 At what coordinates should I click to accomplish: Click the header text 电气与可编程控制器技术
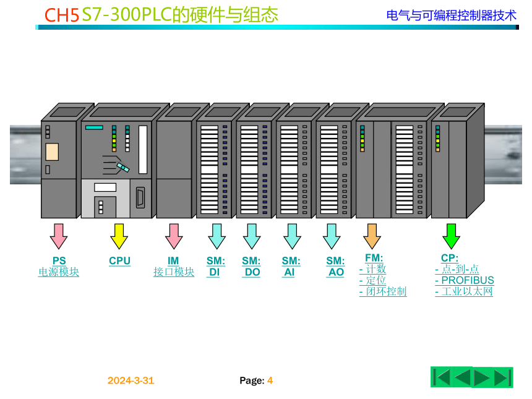(451, 15)
